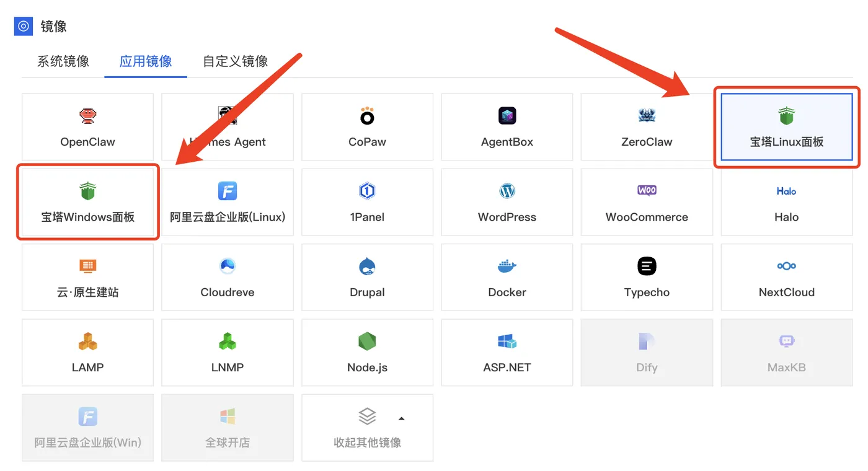
Task: Choose the Cloudreve cloud icon
Action: [228, 266]
